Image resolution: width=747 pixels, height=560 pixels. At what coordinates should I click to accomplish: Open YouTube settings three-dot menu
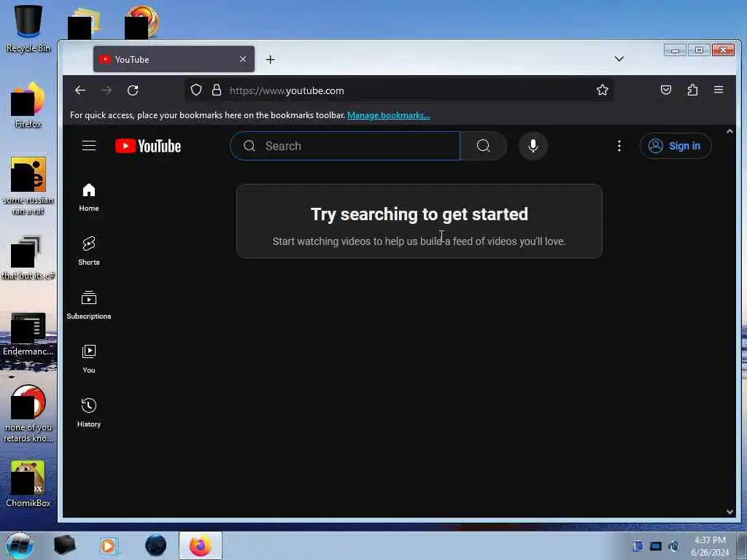point(619,146)
